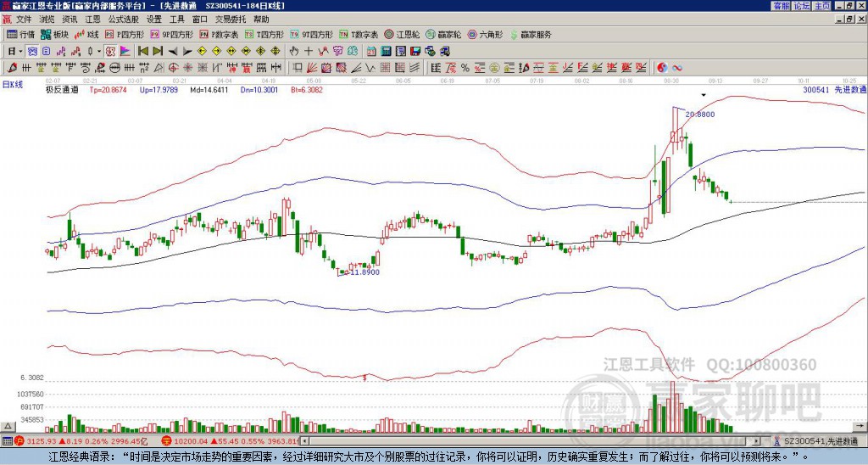868x465 pixels.
Task: Open the 资讯 menu
Action: (x=70, y=20)
